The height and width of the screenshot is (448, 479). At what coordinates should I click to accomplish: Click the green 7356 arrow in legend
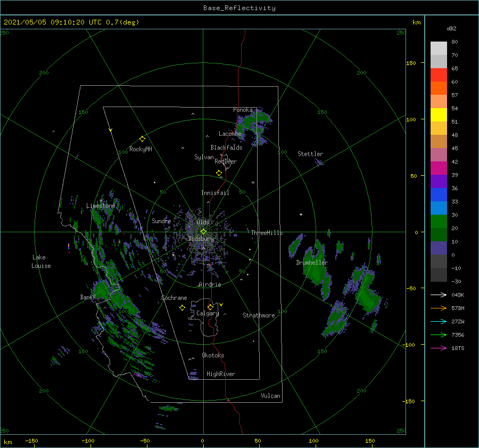point(439,335)
